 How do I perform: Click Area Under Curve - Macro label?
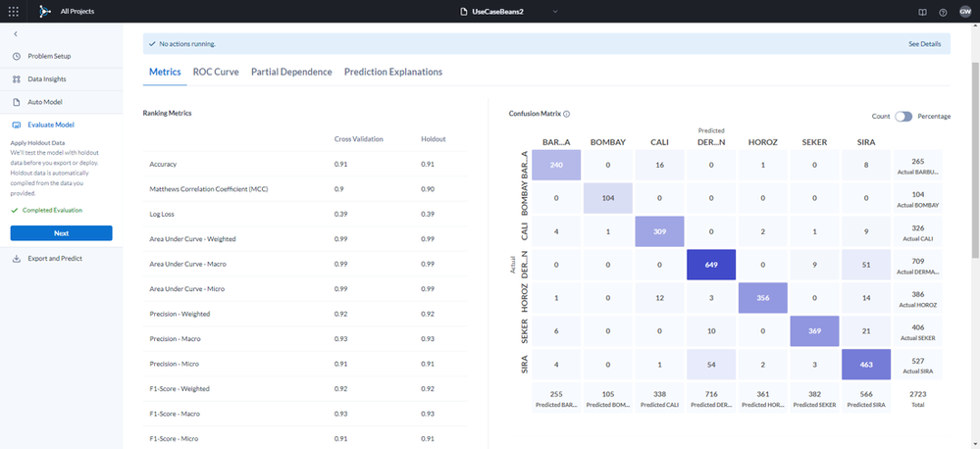point(188,264)
